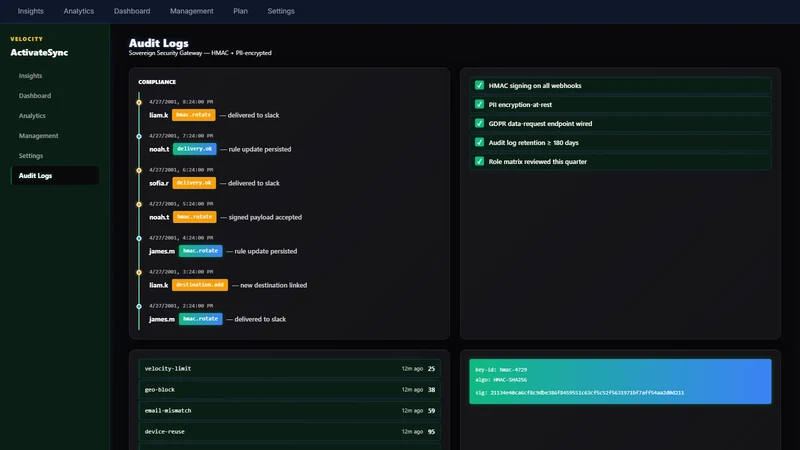Click james.m's hmac.rotate tag at 2:24 PM
This screenshot has width=800, height=450.
[x=201, y=319]
